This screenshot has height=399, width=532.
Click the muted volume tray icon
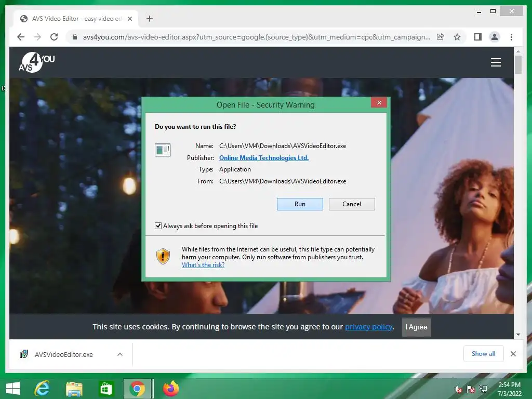point(458,389)
